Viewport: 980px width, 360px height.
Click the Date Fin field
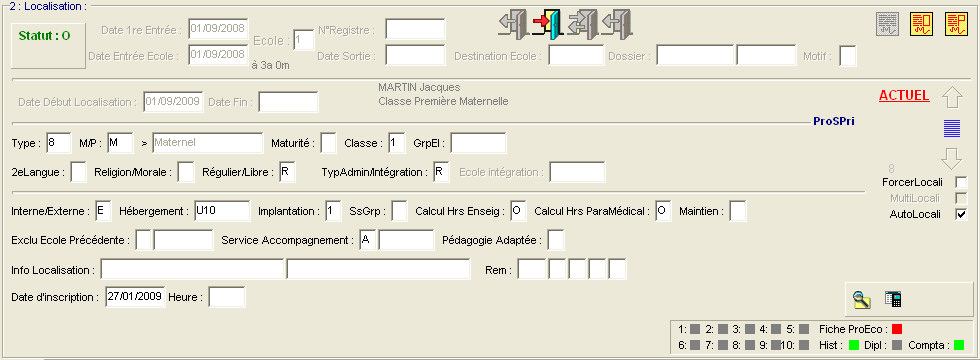288,101
